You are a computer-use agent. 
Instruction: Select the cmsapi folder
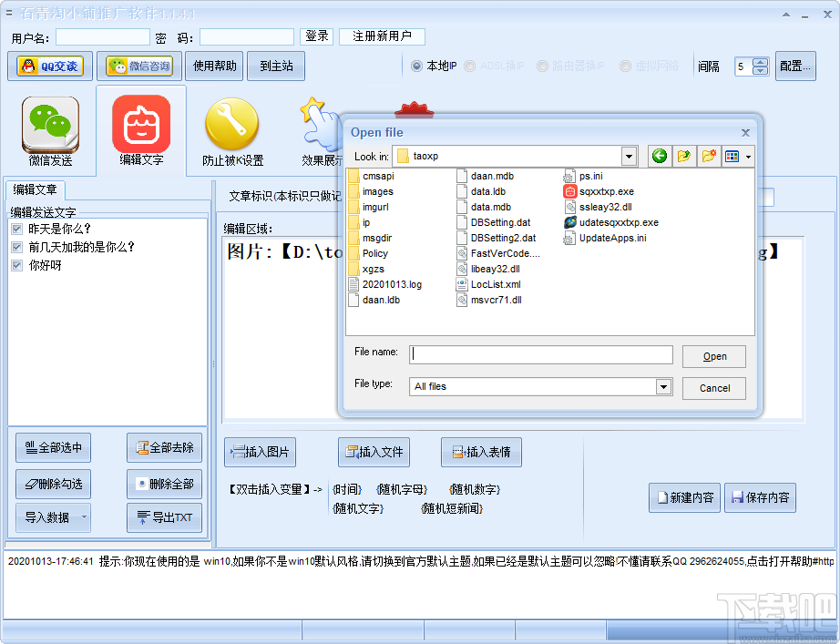[x=372, y=177]
